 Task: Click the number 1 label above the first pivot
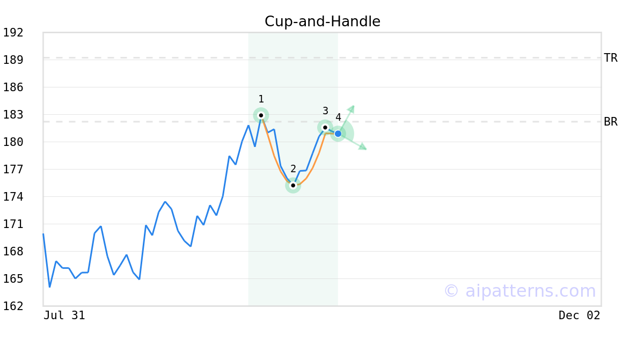(261, 99)
